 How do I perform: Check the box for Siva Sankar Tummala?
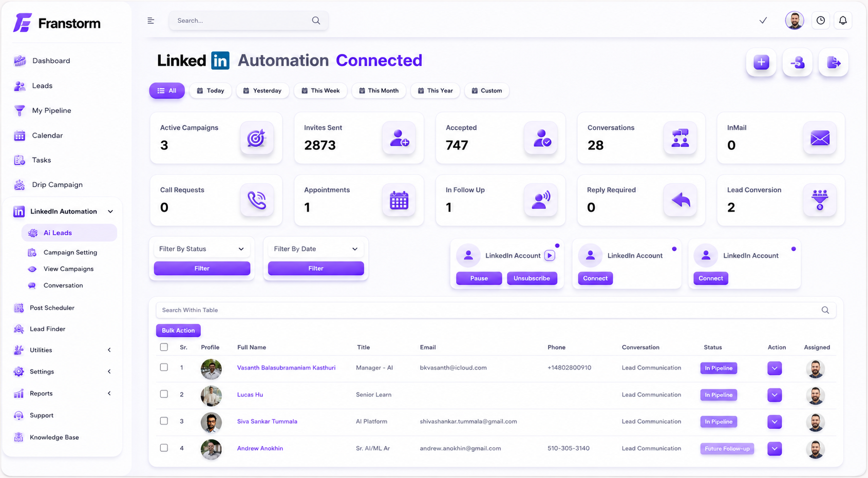pyautogui.click(x=164, y=421)
